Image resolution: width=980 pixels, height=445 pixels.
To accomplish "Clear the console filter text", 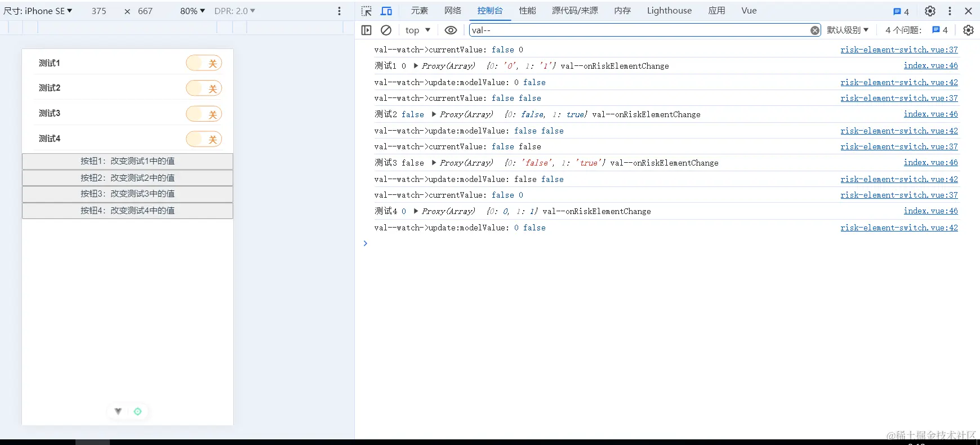I will pyautogui.click(x=815, y=30).
